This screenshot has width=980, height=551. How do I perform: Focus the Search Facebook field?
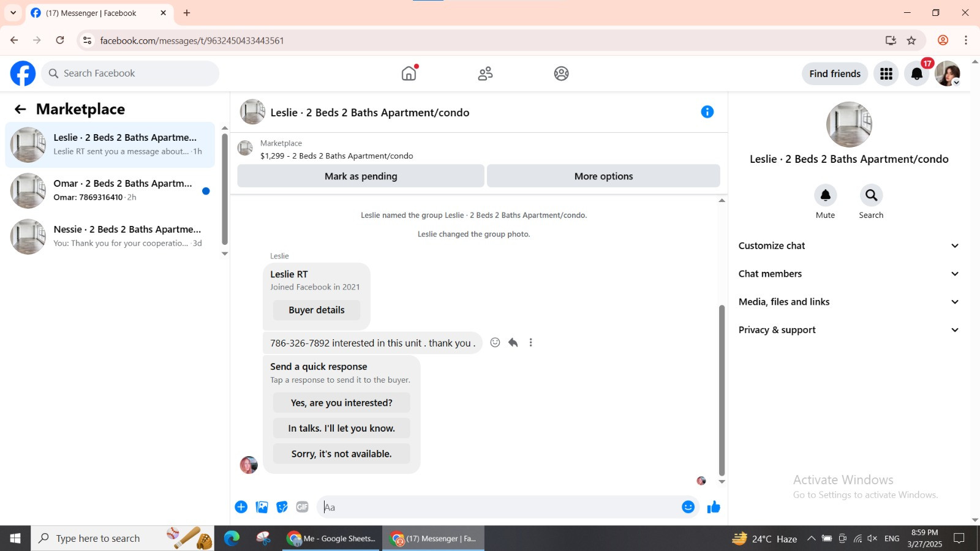pyautogui.click(x=130, y=73)
